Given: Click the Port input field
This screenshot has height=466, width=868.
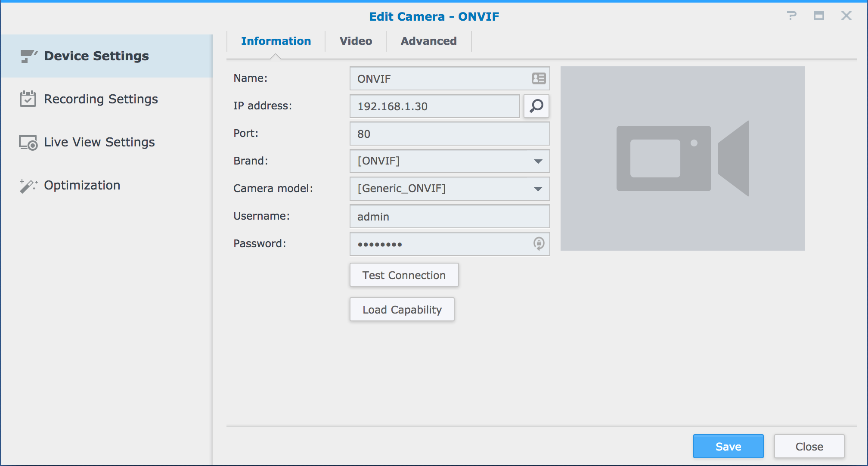Looking at the screenshot, I should [x=449, y=134].
